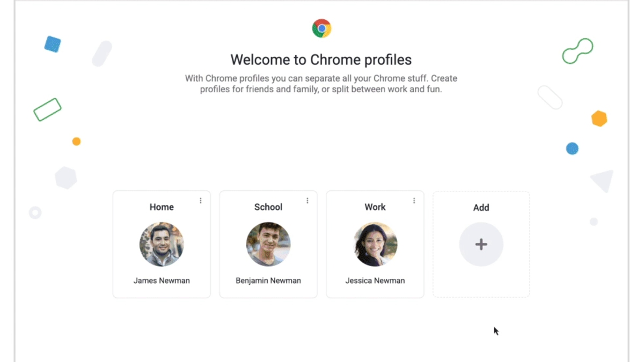
Task: Click the plus icon on the Add card
Action: coord(481,243)
